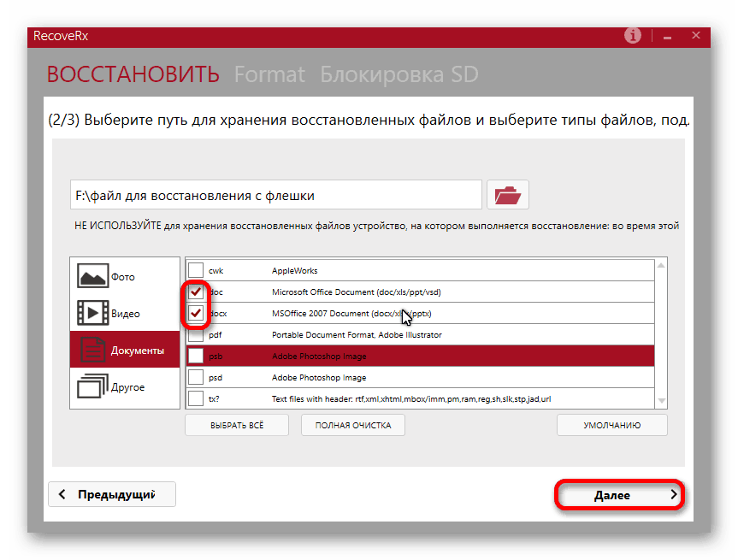Select the Фото category icon

click(93, 276)
